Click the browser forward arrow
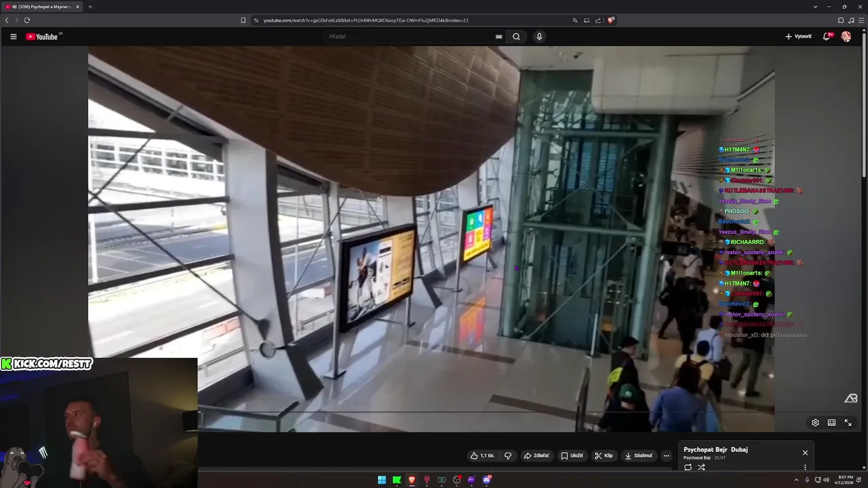 click(17, 20)
